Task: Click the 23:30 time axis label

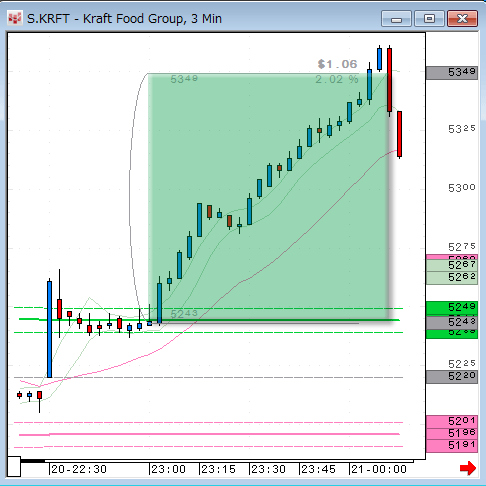Action: 268,469
